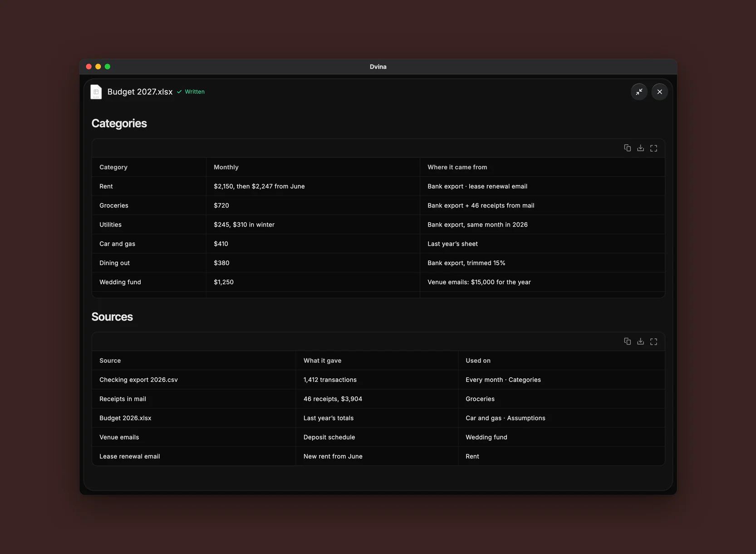
Task: Download the Categories table
Action: click(640, 148)
